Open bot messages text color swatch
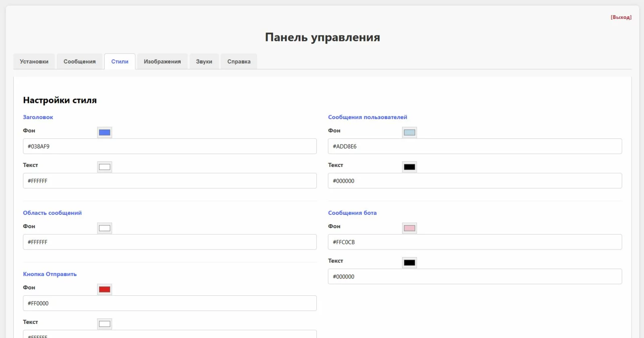This screenshot has height=338, width=644. coord(409,263)
